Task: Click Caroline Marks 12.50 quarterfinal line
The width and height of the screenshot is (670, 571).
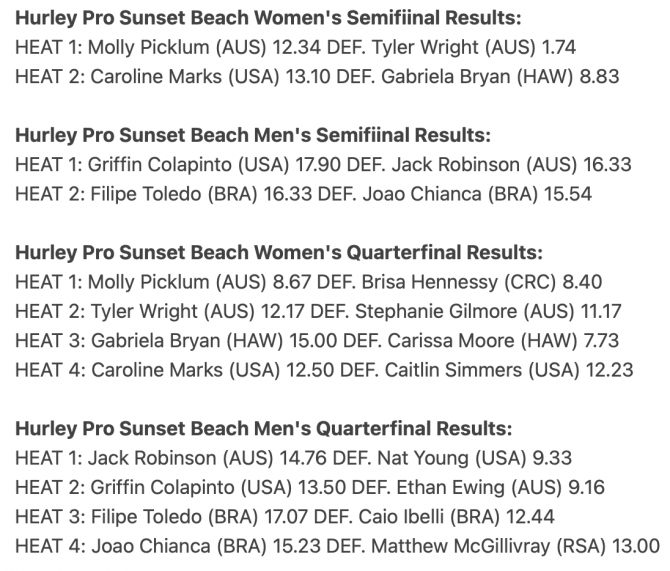Action: point(324,370)
